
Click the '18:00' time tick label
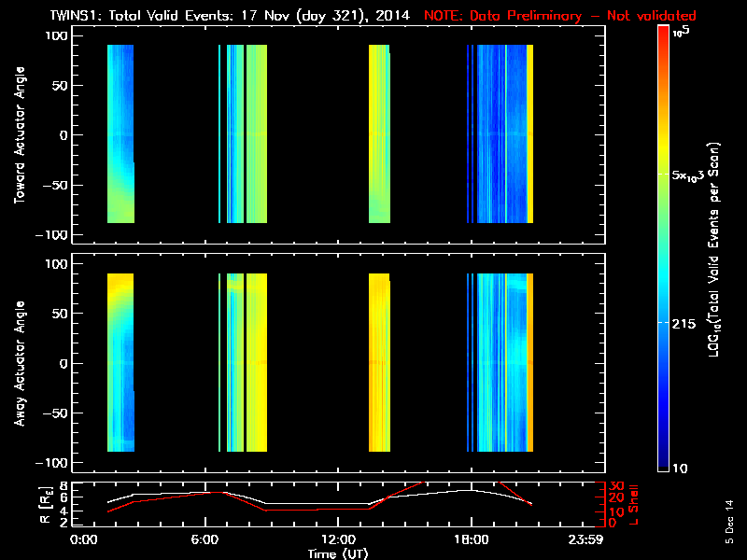[472, 539]
